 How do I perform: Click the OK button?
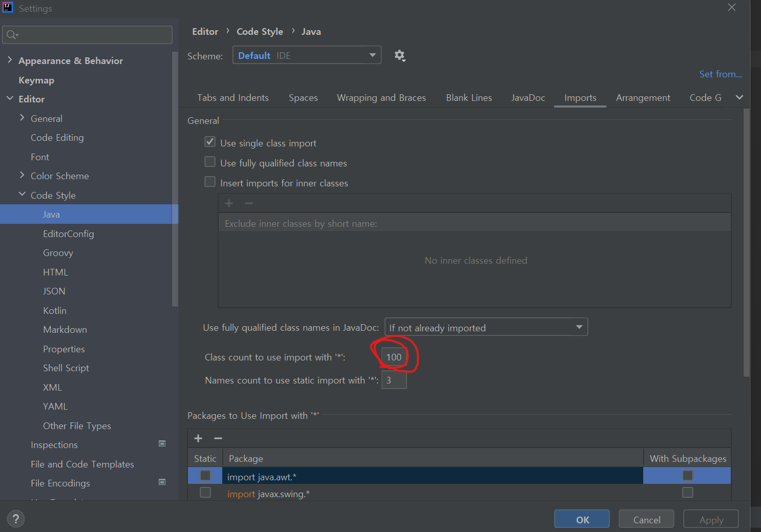click(582, 519)
